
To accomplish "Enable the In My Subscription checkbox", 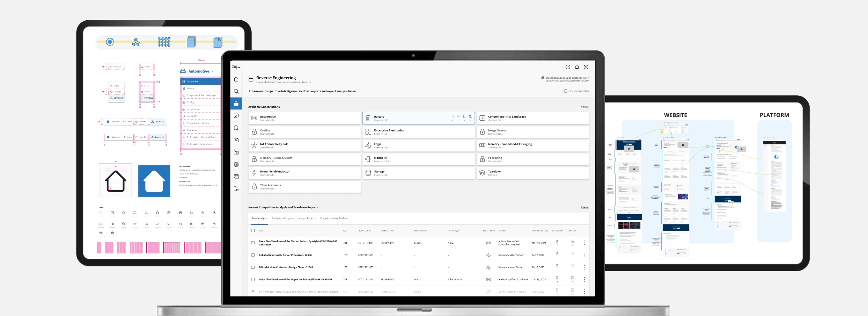I will (x=566, y=91).
